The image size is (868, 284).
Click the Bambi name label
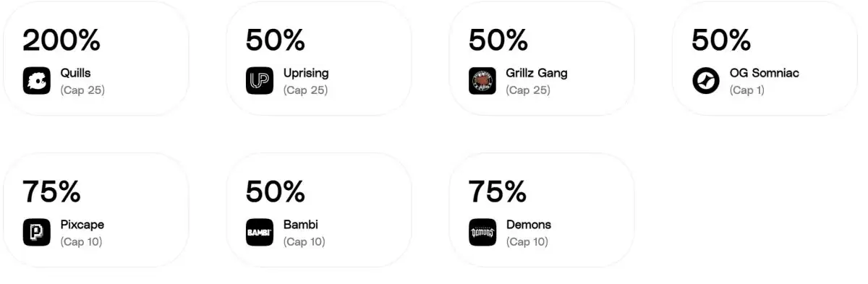tap(301, 225)
